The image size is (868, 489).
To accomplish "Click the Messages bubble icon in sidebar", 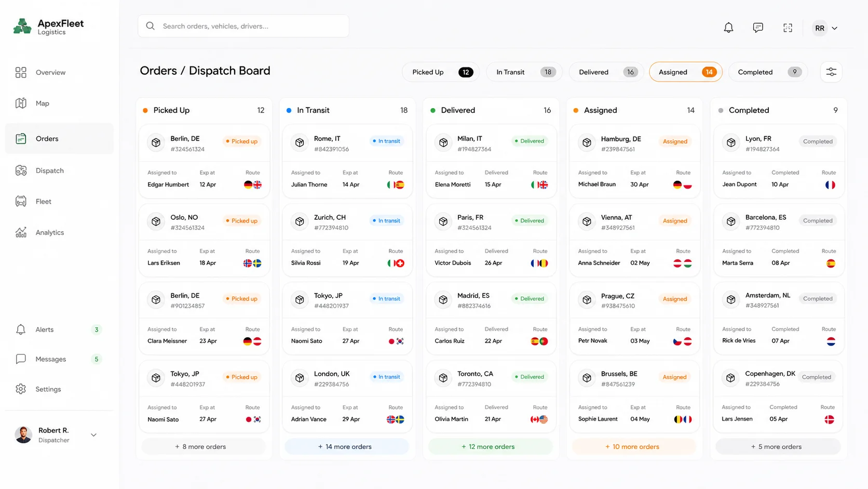I will click(x=21, y=359).
